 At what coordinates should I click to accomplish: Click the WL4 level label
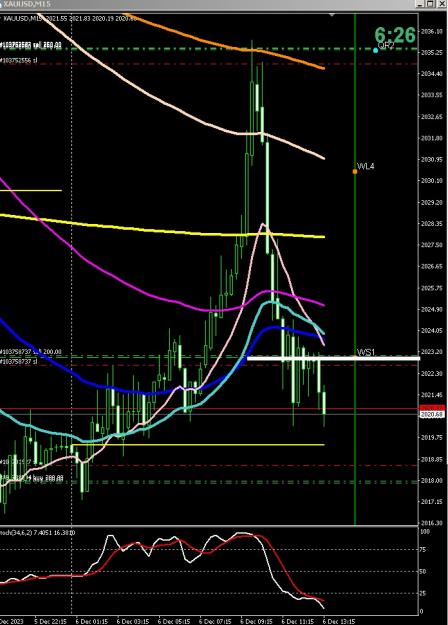coord(365,166)
